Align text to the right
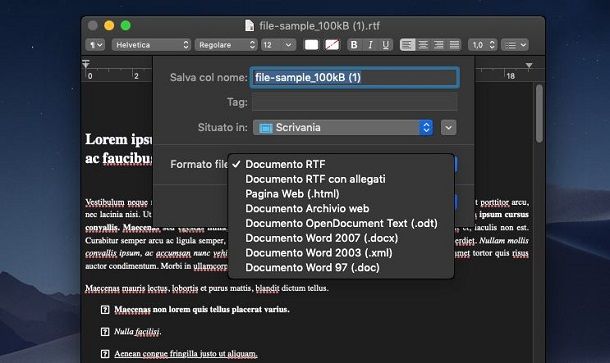 click(x=438, y=45)
